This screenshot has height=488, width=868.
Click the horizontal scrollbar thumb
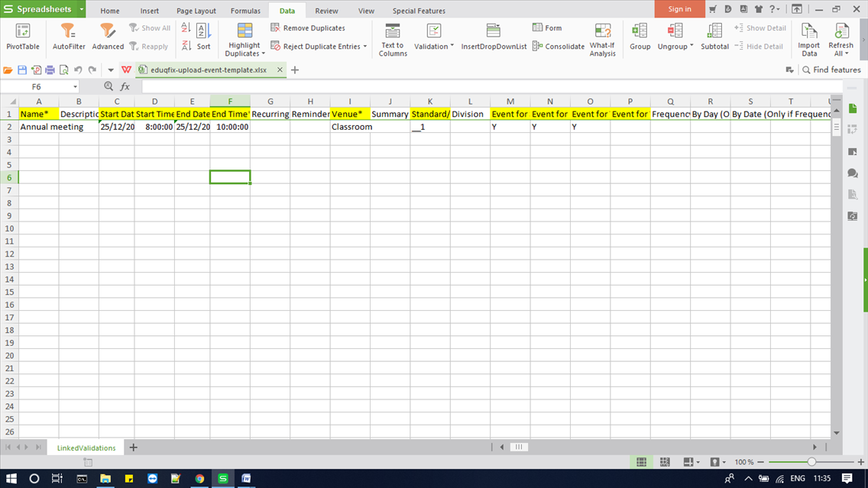click(x=519, y=447)
